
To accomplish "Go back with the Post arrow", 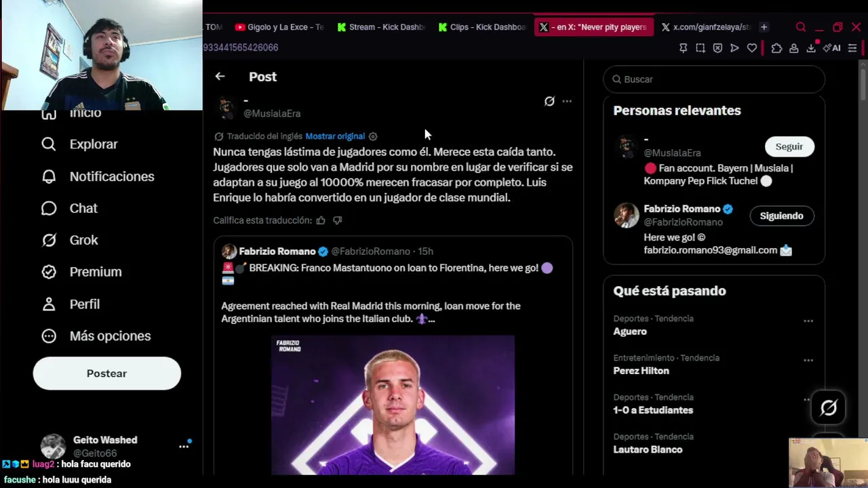I will (220, 77).
